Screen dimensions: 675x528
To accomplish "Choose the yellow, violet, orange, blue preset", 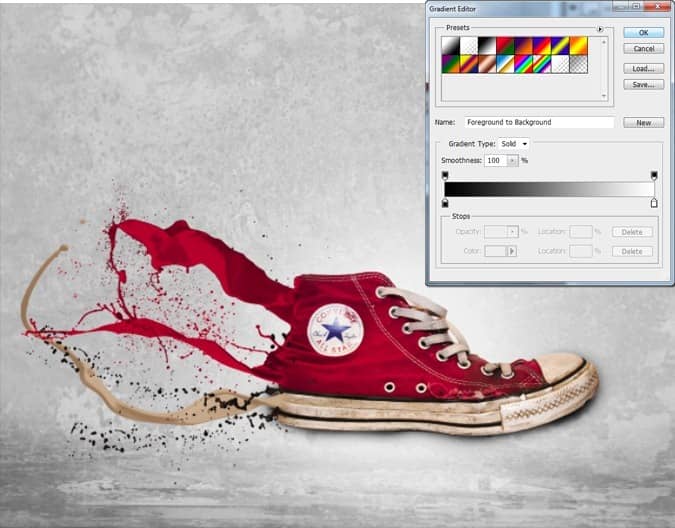I will (468, 64).
